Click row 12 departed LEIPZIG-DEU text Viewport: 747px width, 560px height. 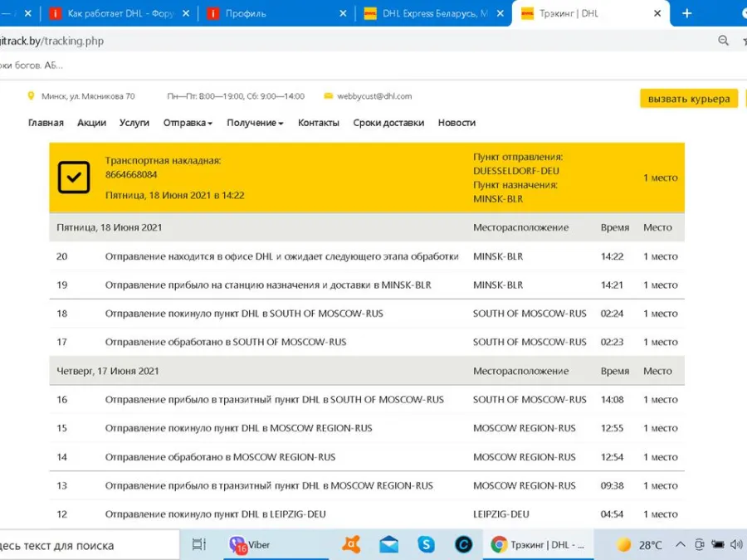(x=215, y=514)
